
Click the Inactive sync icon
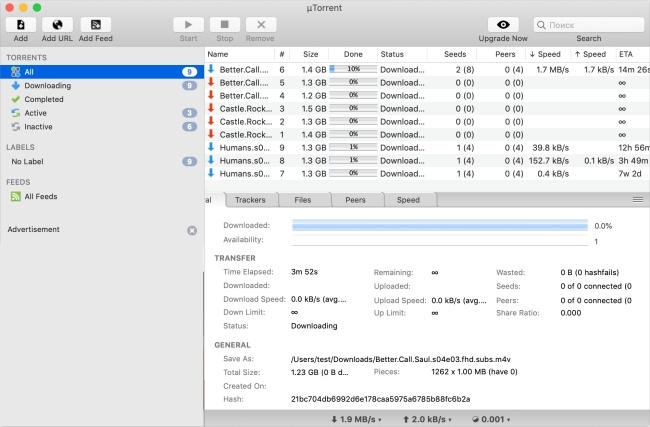[x=16, y=126]
